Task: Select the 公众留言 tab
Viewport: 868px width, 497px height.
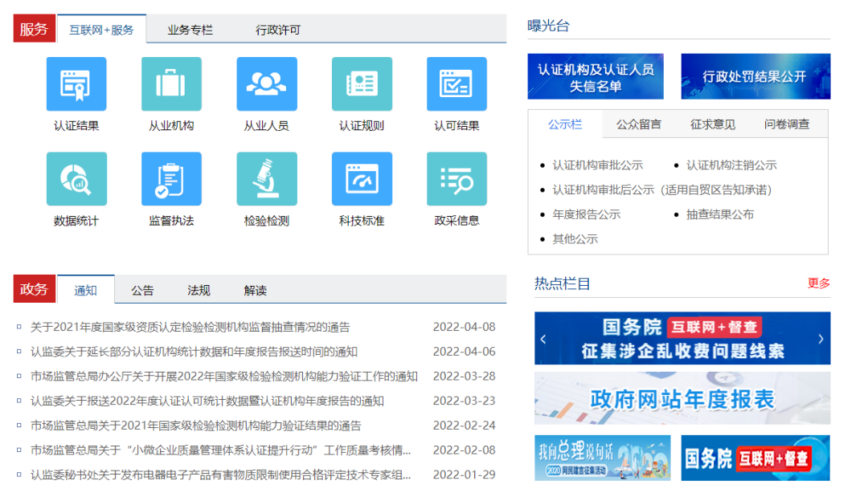Action: coord(639,124)
